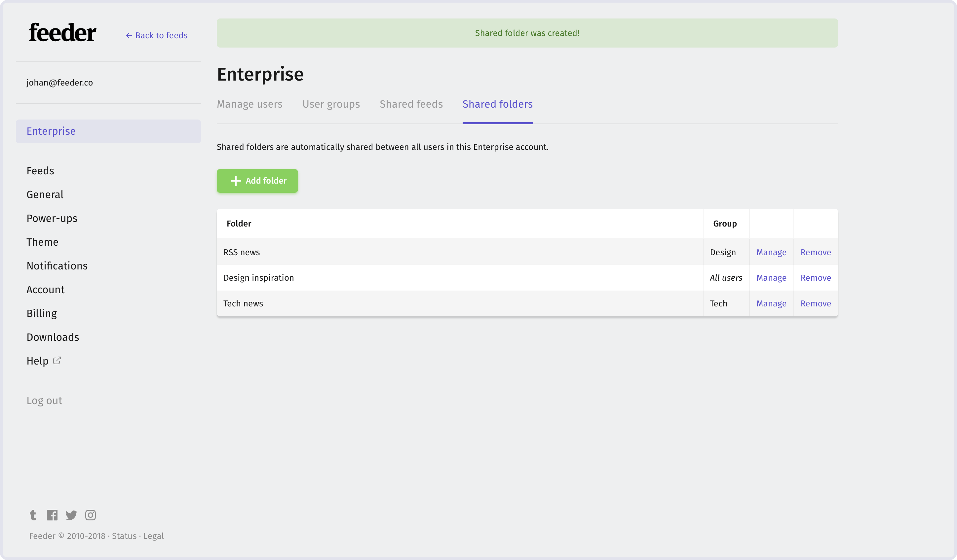
Task: Open the Downloads section
Action: click(53, 337)
